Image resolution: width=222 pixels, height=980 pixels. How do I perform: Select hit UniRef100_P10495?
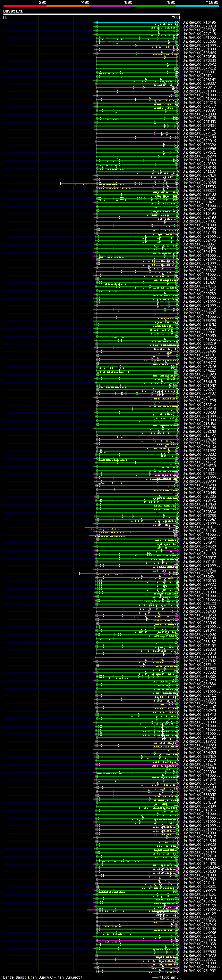(199, 214)
